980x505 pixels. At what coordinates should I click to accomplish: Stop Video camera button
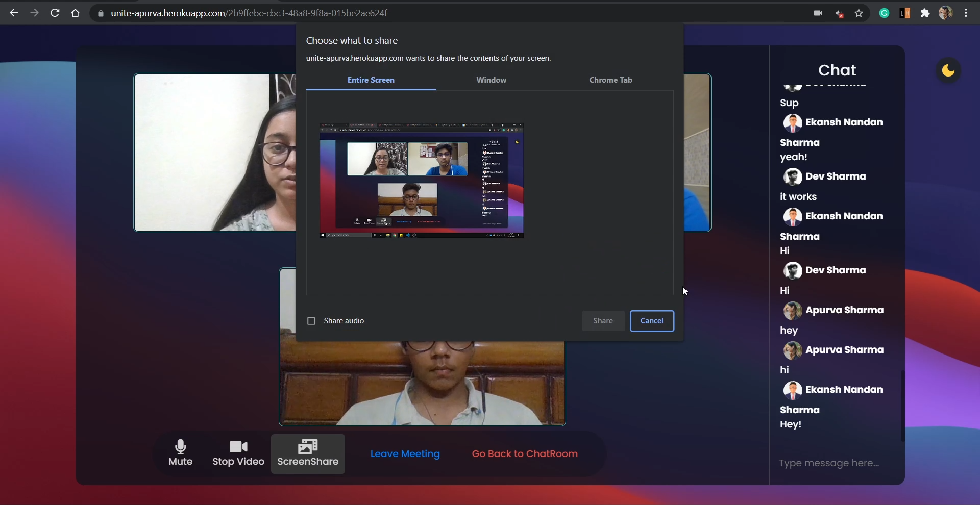pos(238,453)
